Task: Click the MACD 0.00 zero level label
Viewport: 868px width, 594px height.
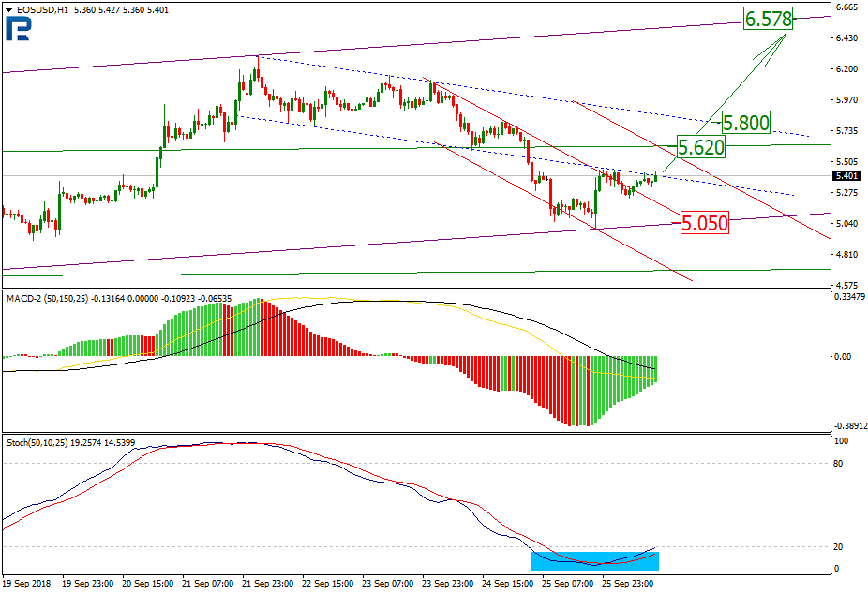Action: (842, 357)
